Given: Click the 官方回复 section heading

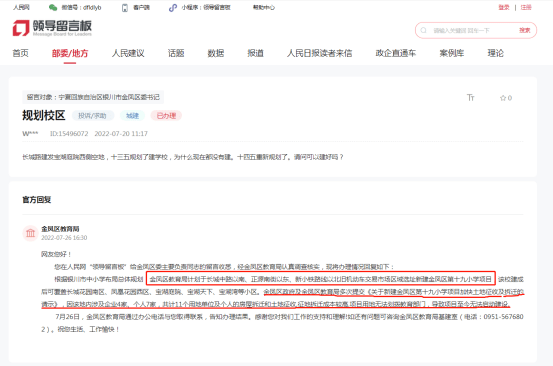Looking at the screenshot, I should click(x=37, y=200).
